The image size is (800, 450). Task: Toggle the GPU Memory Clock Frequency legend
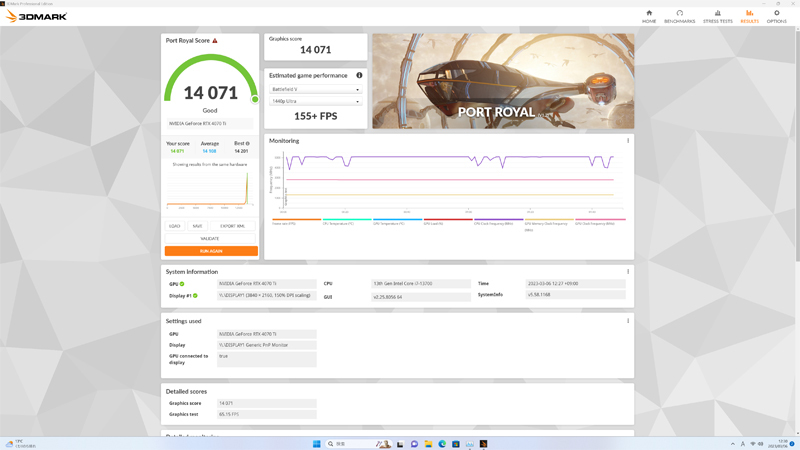[549, 224]
